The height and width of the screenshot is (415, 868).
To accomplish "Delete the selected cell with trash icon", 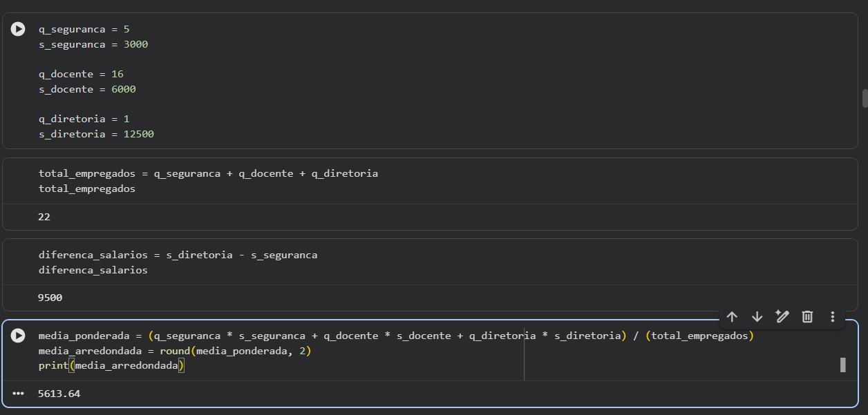I will [x=807, y=316].
